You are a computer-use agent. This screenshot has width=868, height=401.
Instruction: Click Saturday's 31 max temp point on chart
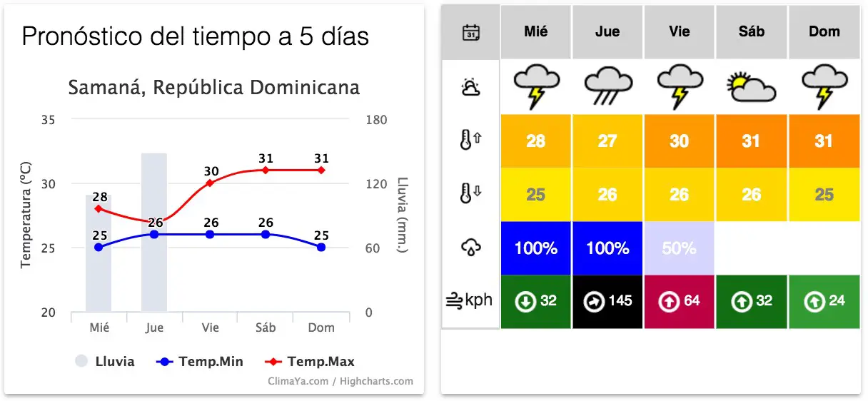click(x=266, y=170)
